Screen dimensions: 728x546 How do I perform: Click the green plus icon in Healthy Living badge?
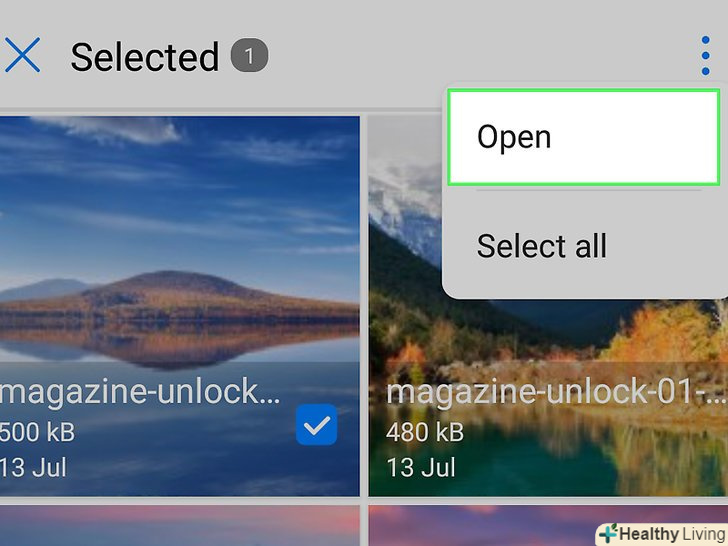point(608,534)
